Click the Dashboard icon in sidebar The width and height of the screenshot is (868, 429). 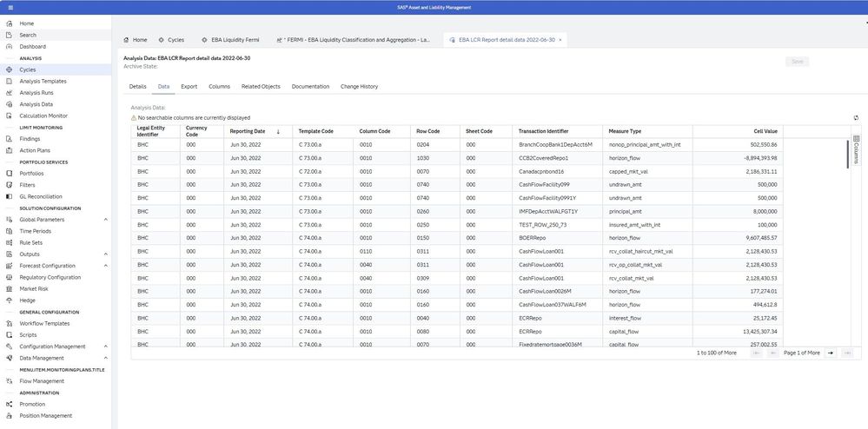click(x=9, y=47)
